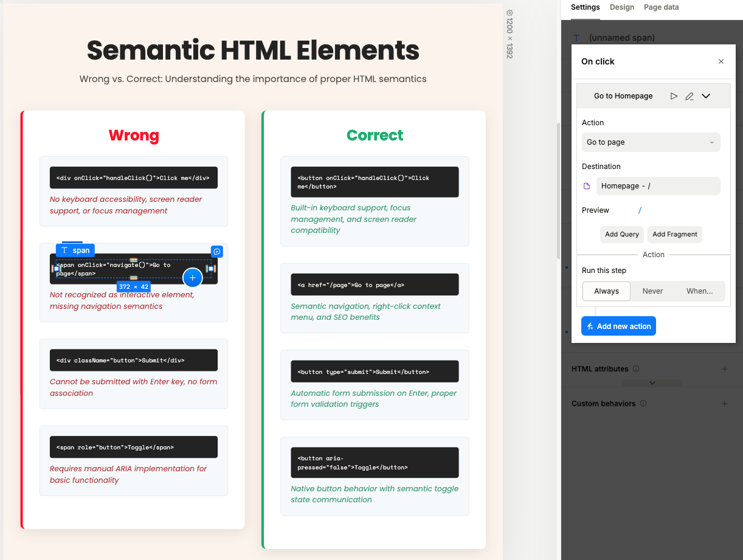Viewport: 743px width, 560px height.
Task: Close the On click panel
Action: pyautogui.click(x=721, y=61)
